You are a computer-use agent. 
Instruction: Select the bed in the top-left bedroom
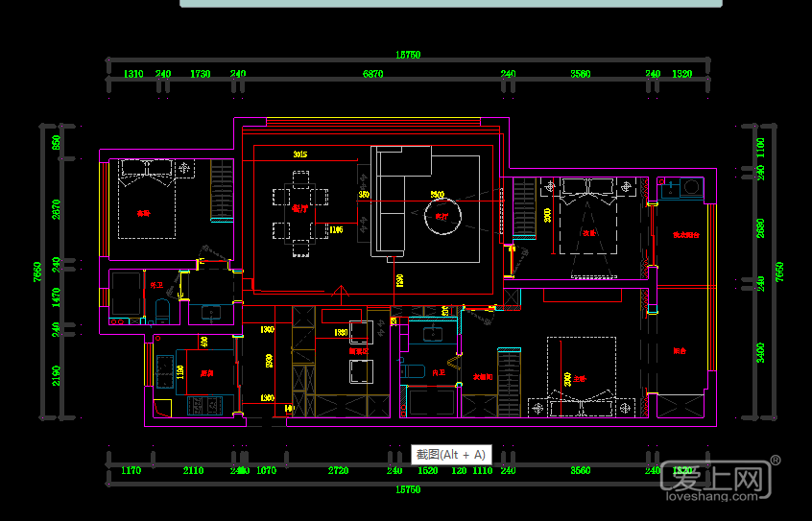point(147,200)
